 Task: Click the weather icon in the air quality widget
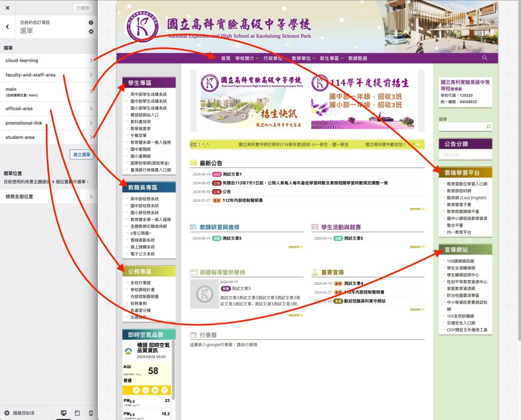pyautogui.click(x=128, y=351)
